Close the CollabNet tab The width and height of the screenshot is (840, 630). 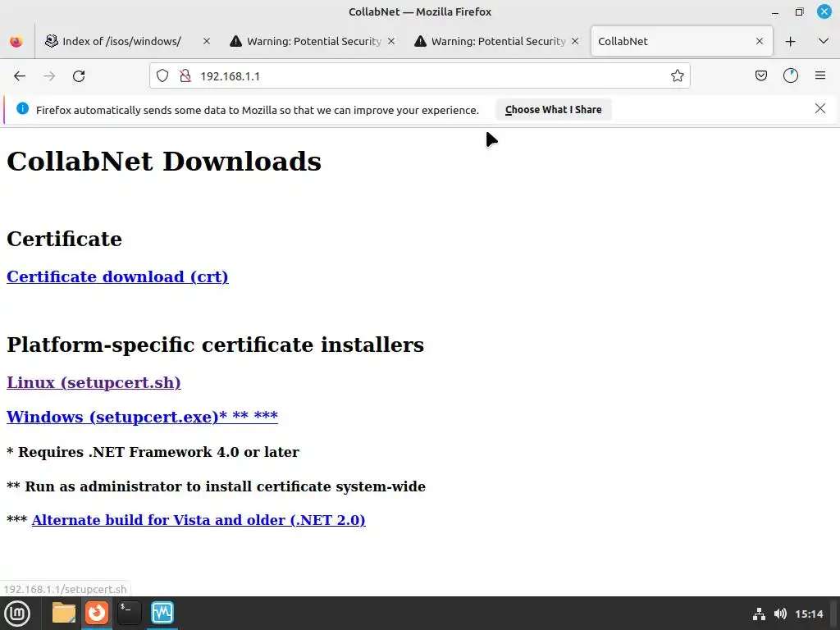(x=759, y=41)
